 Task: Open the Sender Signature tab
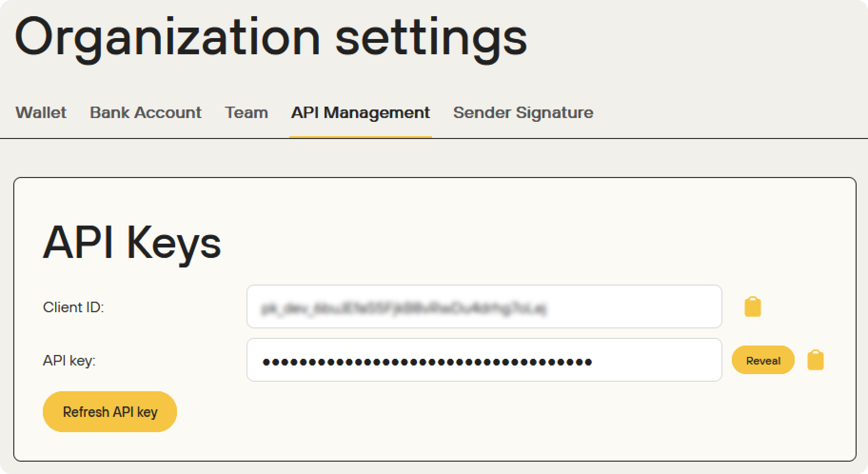pyautogui.click(x=523, y=112)
